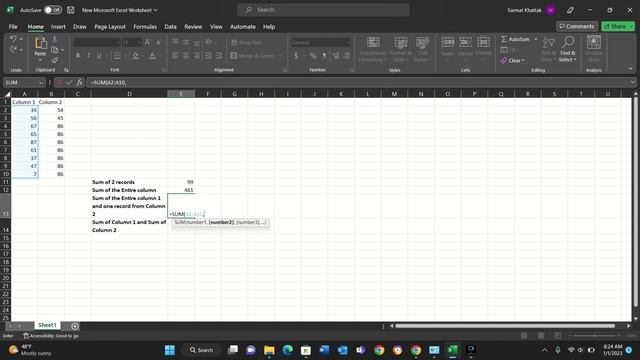The width and height of the screenshot is (640, 360).
Task: Toggle Bold formatting
Action: pos(78,56)
